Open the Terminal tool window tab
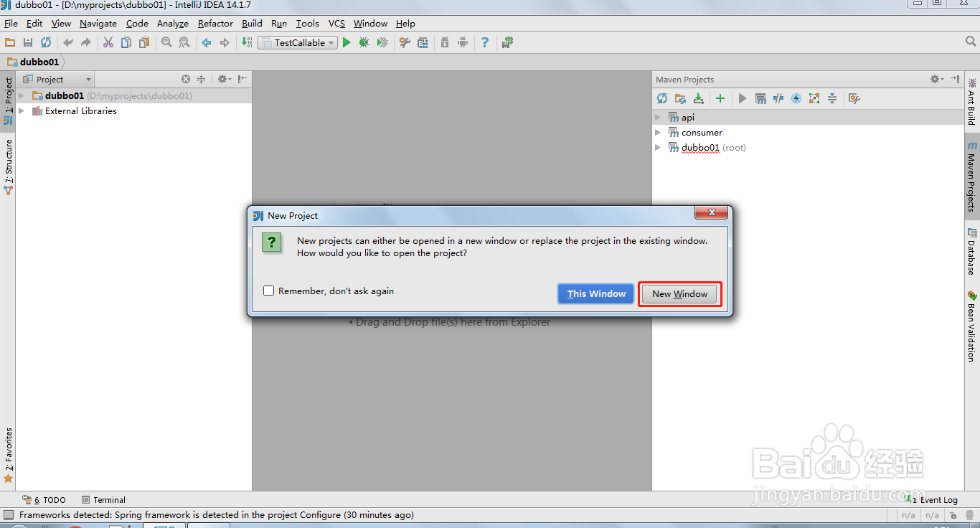The width and height of the screenshot is (980, 528). tap(103, 500)
